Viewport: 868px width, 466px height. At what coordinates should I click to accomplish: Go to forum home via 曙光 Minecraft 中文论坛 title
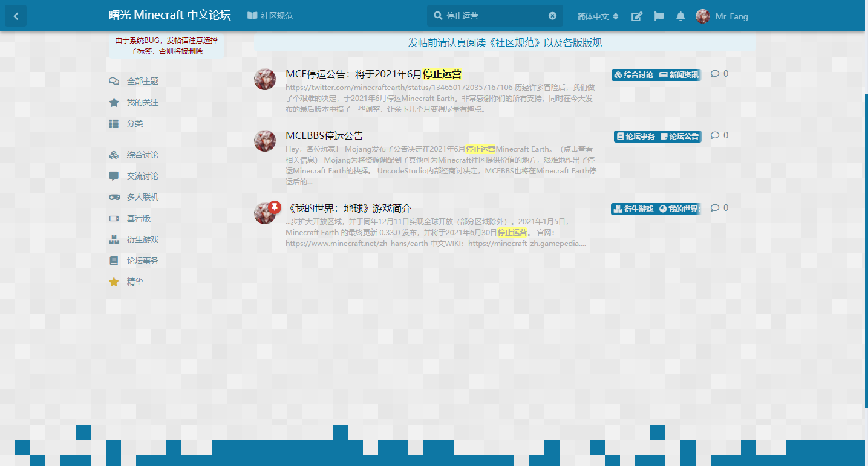point(170,16)
